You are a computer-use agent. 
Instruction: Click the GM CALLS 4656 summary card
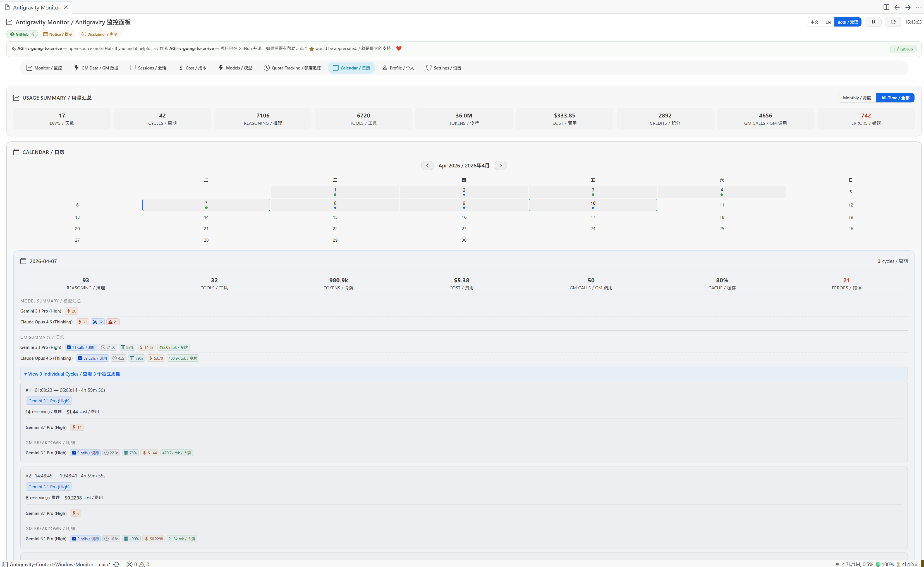[x=765, y=119]
